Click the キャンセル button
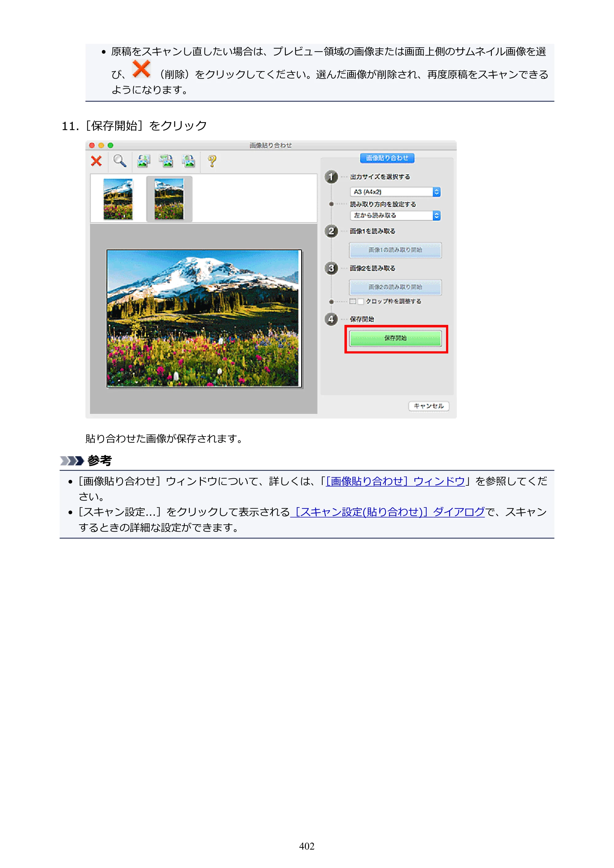The height and width of the screenshot is (868, 614). [429, 406]
